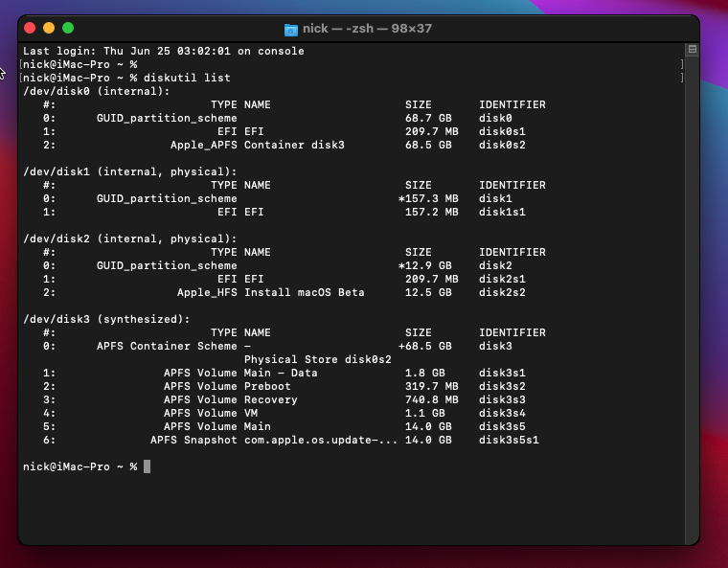Click the cursor at the last prompt
The image size is (728, 568).
147,466
